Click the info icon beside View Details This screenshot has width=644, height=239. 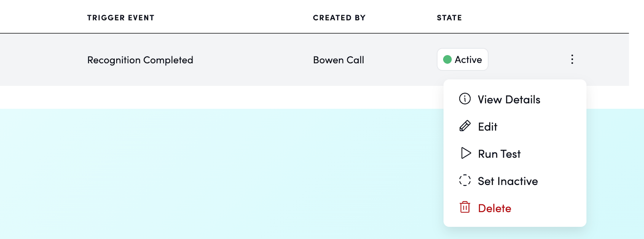click(464, 99)
